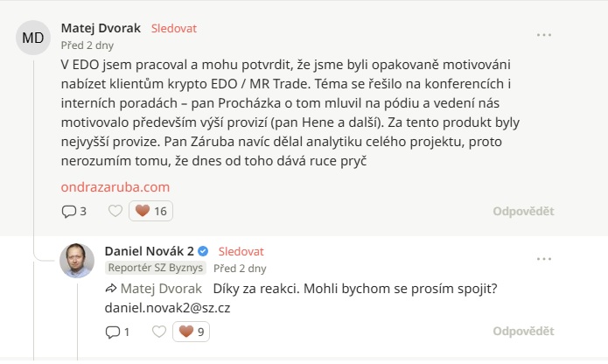This screenshot has height=364, width=608.
Task: Like Daniel Novák's reply with the heart
Action: [158, 332]
